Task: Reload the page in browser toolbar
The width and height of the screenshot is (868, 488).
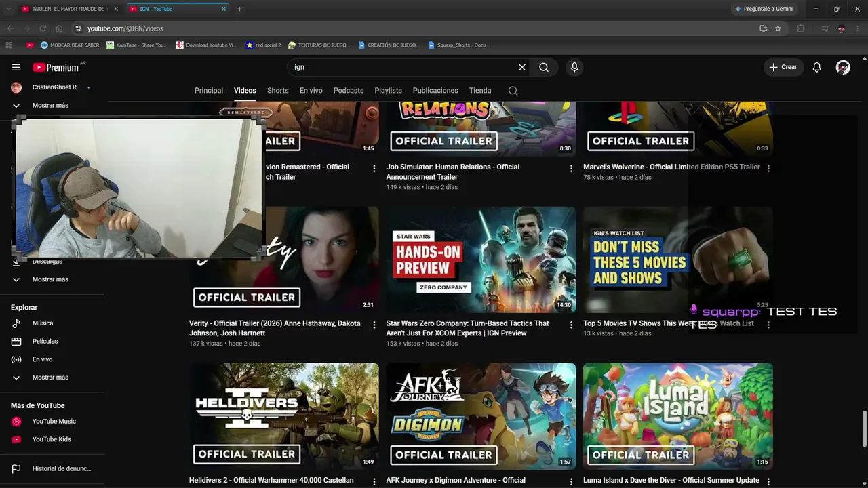Action: coord(43,28)
